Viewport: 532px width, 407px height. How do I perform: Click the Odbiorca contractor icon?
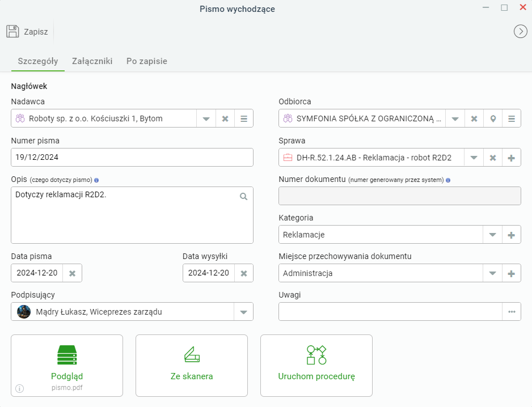click(288, 118)
